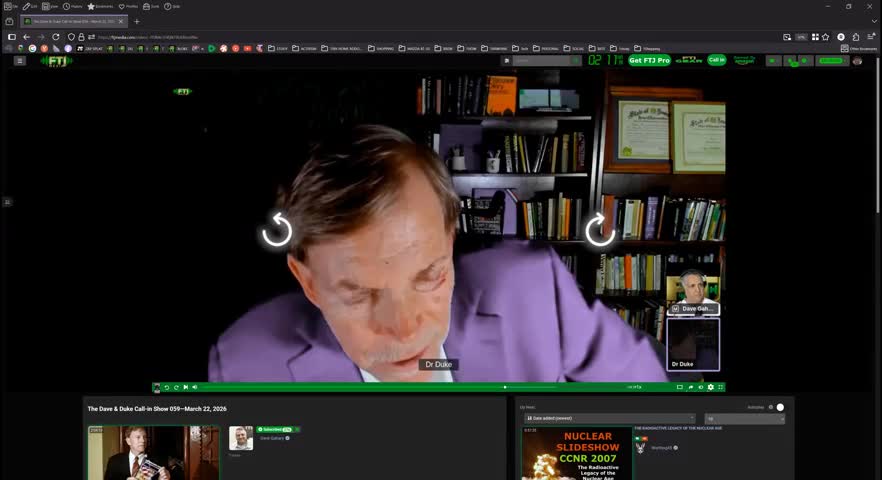Enter fullscreen mode in the video player
This screenshot has width=882, height=480.
tap(720, 387)
